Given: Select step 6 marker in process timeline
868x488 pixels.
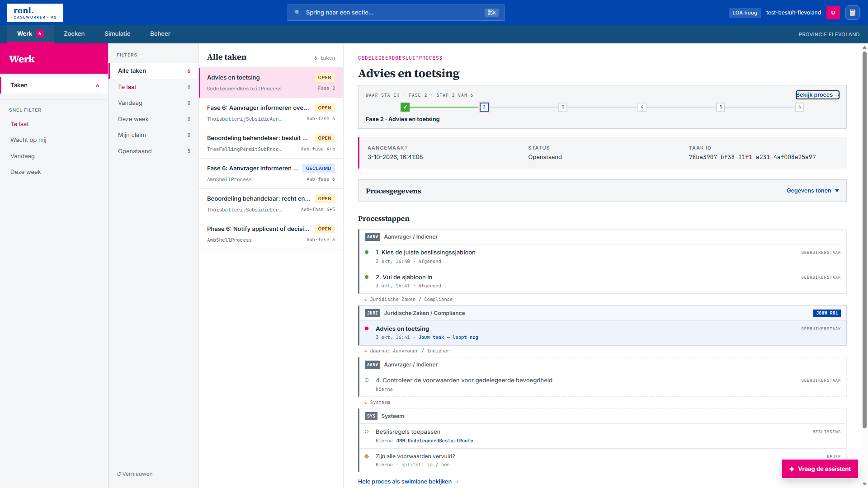Looking at the screenshot, I should click(800, 107).
